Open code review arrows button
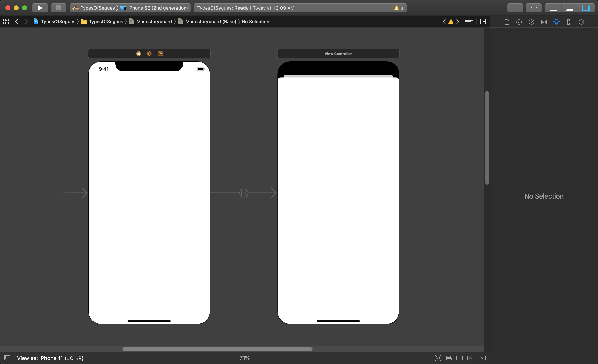This screenshot has height=364, width=598. click(x=533, y=8)
